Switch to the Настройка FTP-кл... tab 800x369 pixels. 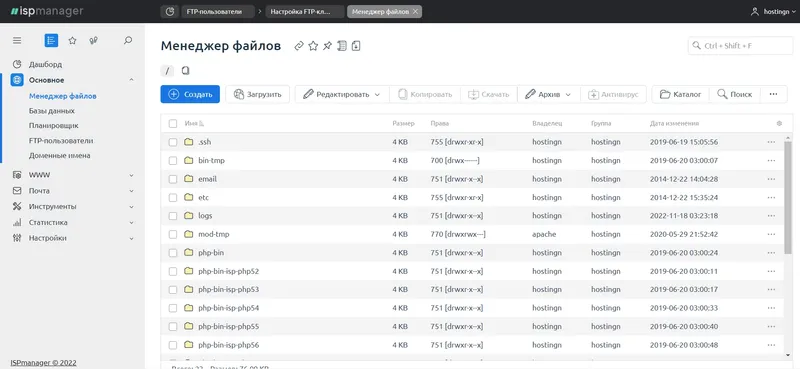pyautogui.click(x=305, y=11)
